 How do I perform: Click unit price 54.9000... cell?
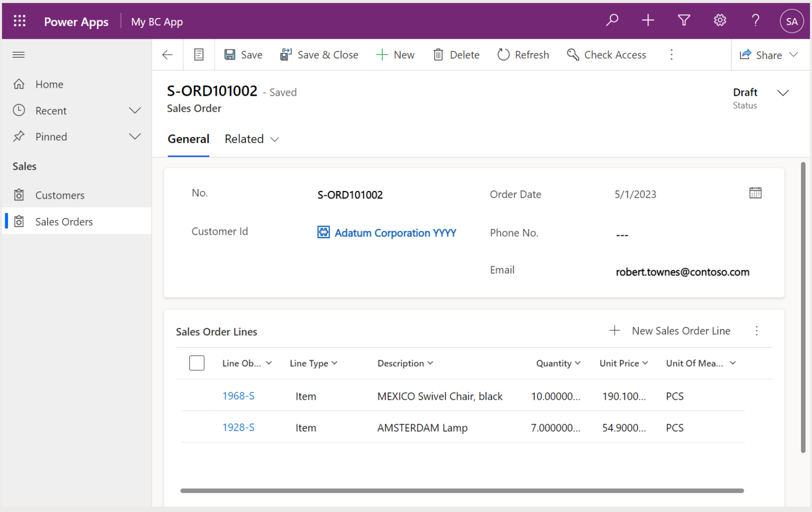tap(624, 428)
